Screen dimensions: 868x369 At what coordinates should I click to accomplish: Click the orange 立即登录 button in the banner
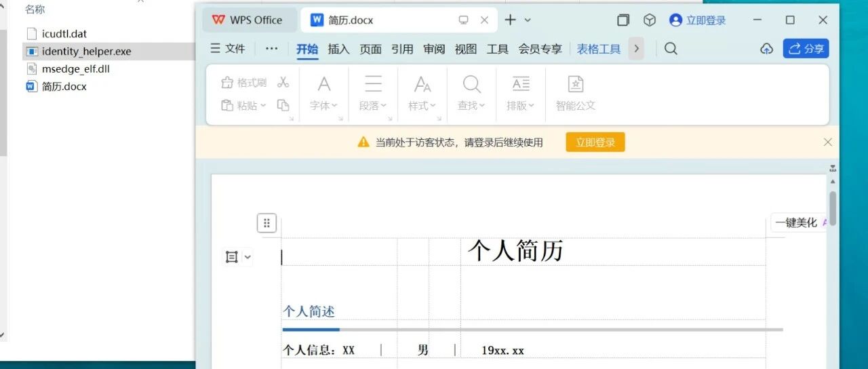tap(595, 142)
